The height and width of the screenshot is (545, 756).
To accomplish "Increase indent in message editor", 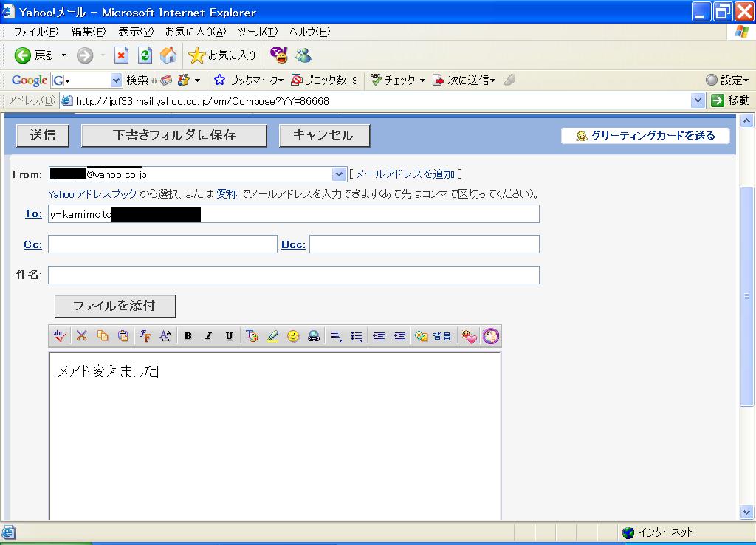I will (399, 336).
